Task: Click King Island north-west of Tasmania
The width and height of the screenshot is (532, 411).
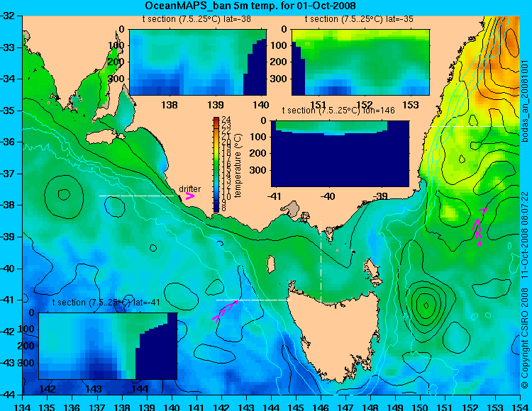Action: coord(270,264)
